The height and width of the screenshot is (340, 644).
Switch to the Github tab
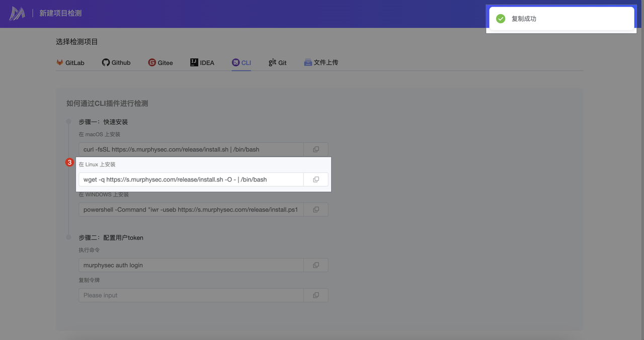pyautogui.click(x=116, y=63)
